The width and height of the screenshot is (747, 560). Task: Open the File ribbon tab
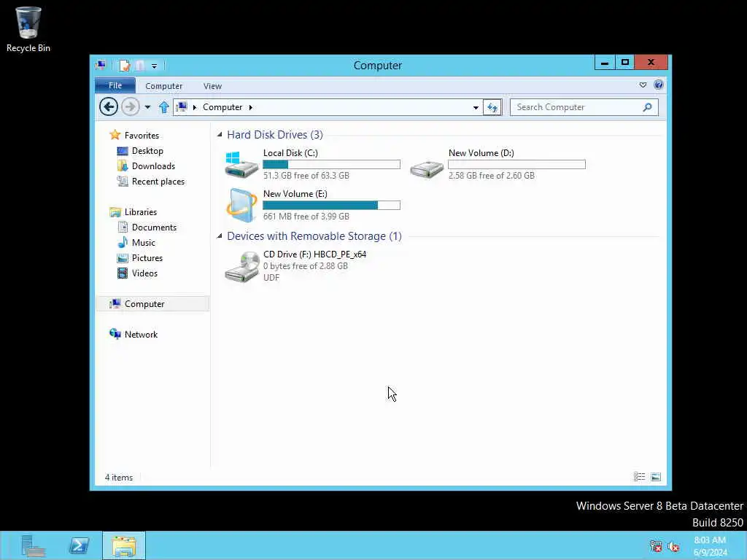115,86
